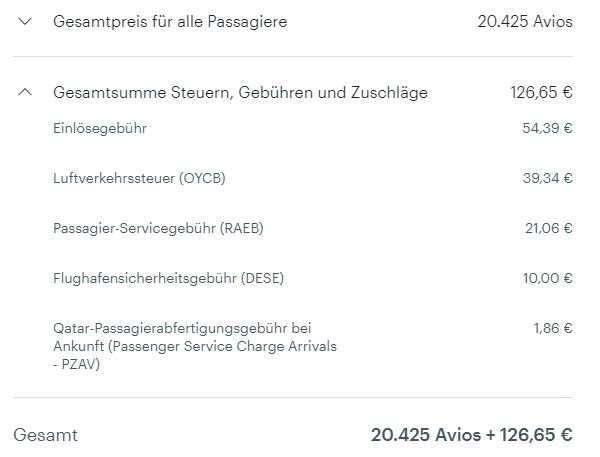Image resolution: width=600 pixels, height=457 pixels.
Task: Click the Gesamtsumme Steuern, Gebühren und Zuschläge heading
Action: (240, 93)
